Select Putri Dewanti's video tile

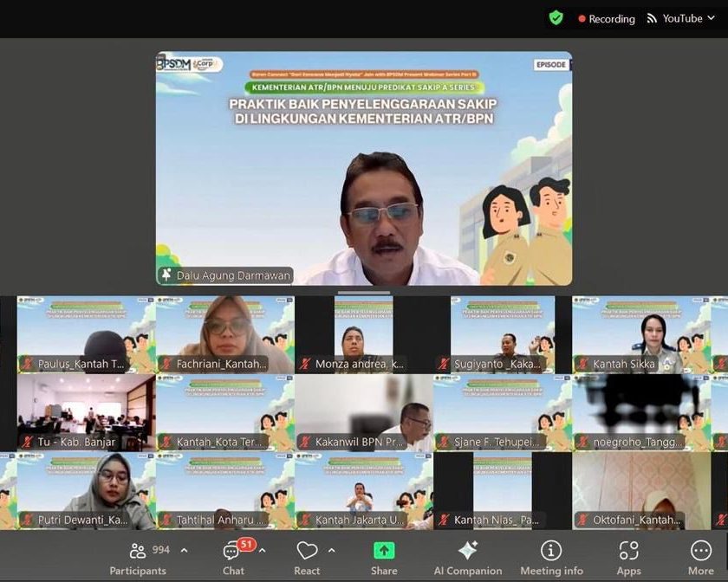[x=86, y=490]
